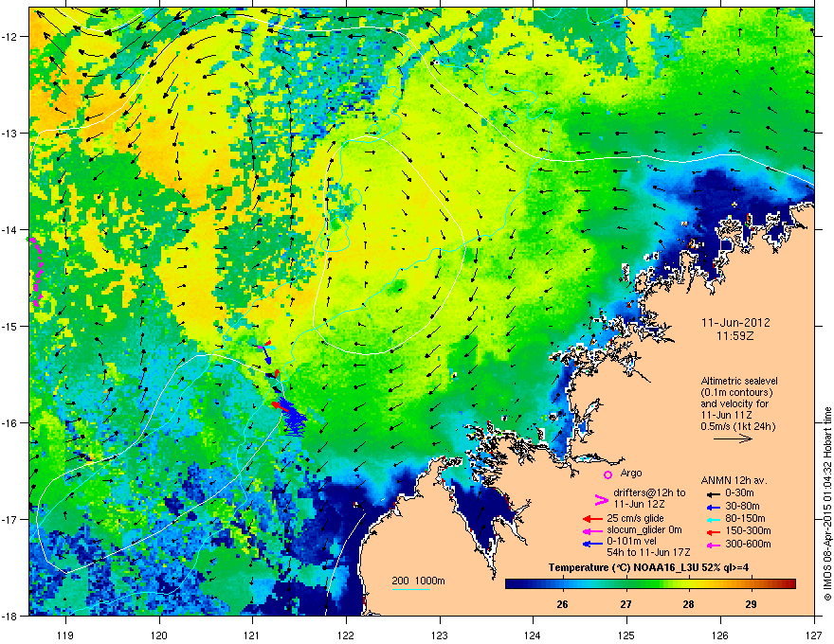
Task: Pick the yellow color bar at 28 degrees
Action: pos(689,584)
